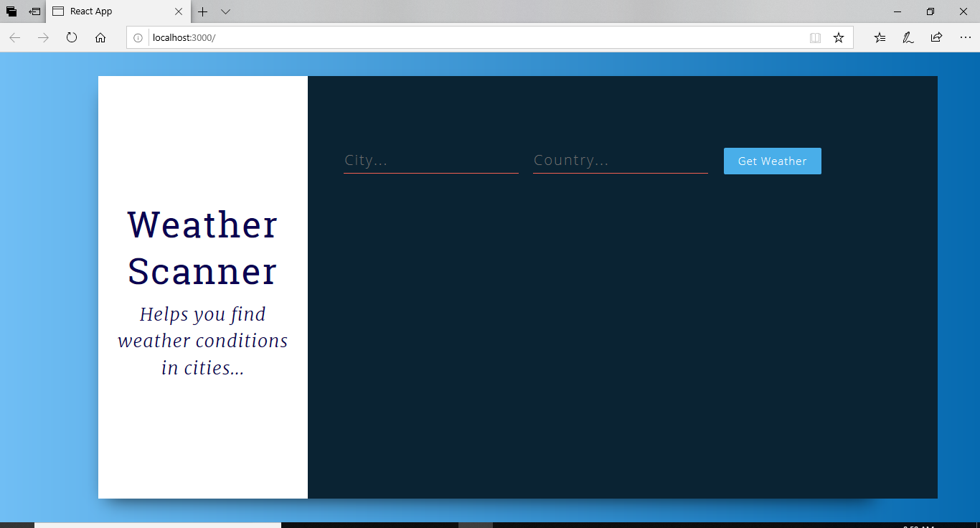Open the Settings and more menu
The height and width of the screenshot is (528, 980).
pyautogui.click(x=965, y=37)
